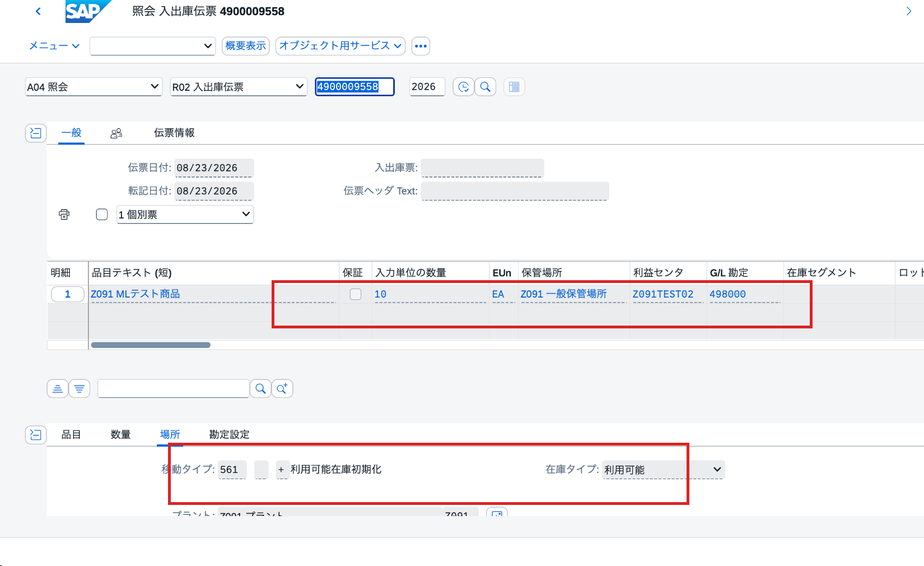Click the 伝票日付 field
Image resolution: width=924 pixels, height=566 pixels.
(214, 168)
